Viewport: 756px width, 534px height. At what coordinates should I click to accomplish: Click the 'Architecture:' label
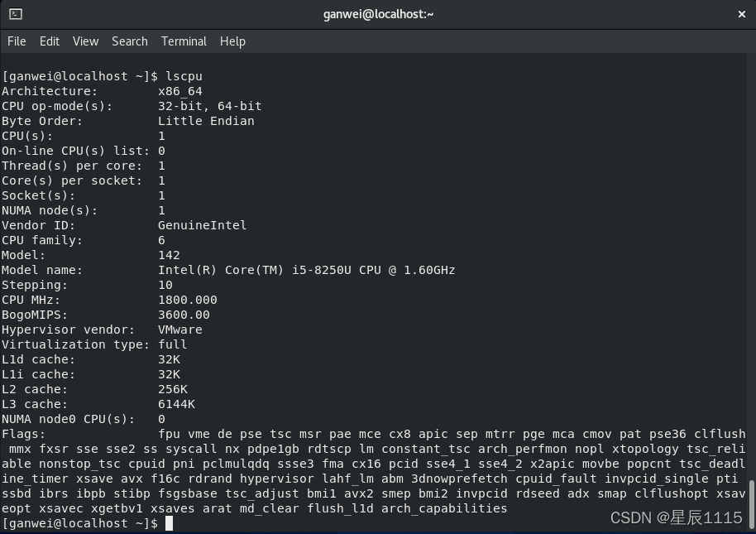click(x=49, y=91)
